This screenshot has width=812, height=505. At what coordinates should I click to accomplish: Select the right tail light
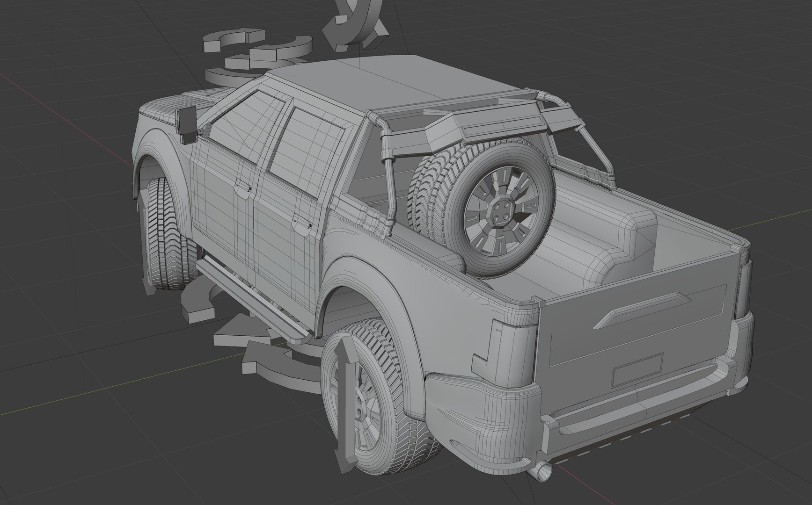click(744, 290)
